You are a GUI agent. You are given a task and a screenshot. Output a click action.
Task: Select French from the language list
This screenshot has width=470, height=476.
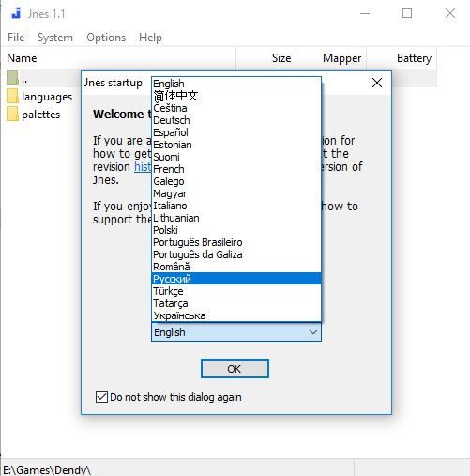coord(236,169)
